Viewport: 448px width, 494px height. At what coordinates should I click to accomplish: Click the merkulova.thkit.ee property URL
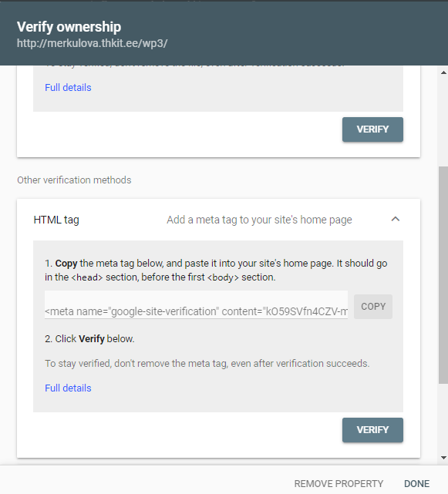pyautogui.click(x=92, y=43)
